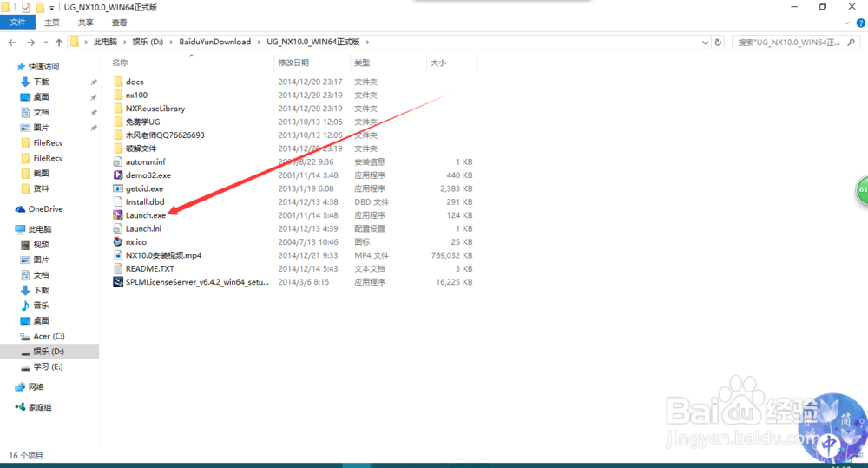Screen dimensions: 868x468
Task: Switch to the 主页 ribbon tab
Action: click(52, 23)
